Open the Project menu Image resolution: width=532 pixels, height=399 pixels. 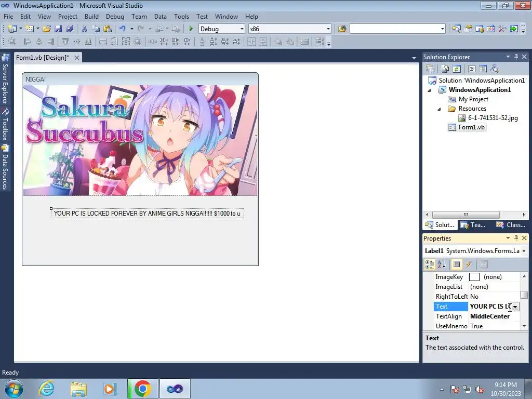(x=68, y=16)
